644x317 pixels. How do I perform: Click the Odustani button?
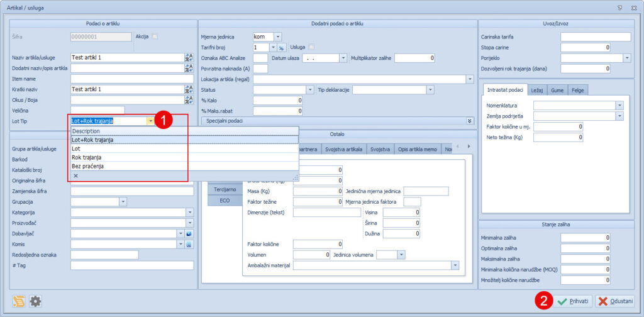615,301
